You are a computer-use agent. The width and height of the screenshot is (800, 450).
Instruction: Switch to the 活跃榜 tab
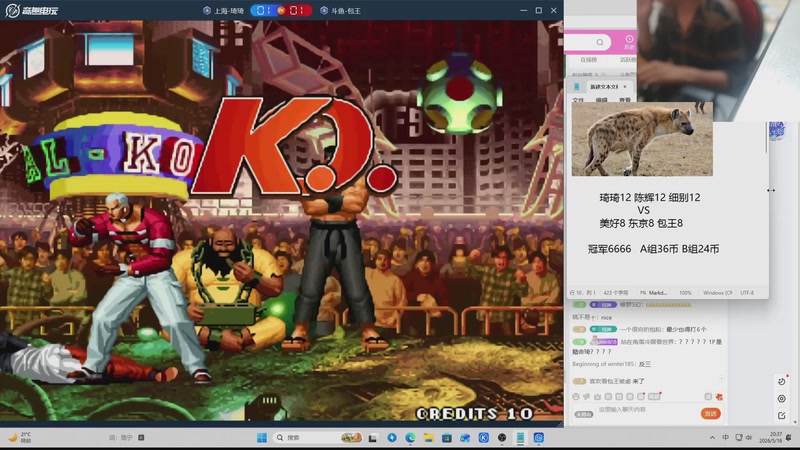point(628,60)
